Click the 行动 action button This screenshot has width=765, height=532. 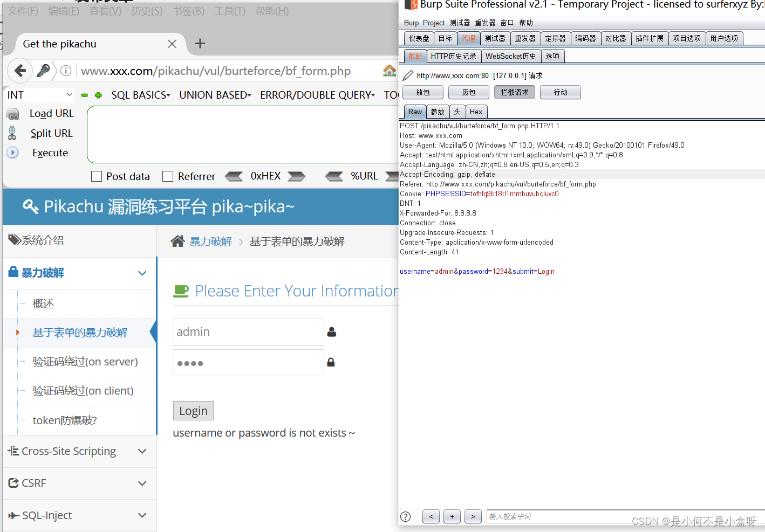(x=561, y=92)
